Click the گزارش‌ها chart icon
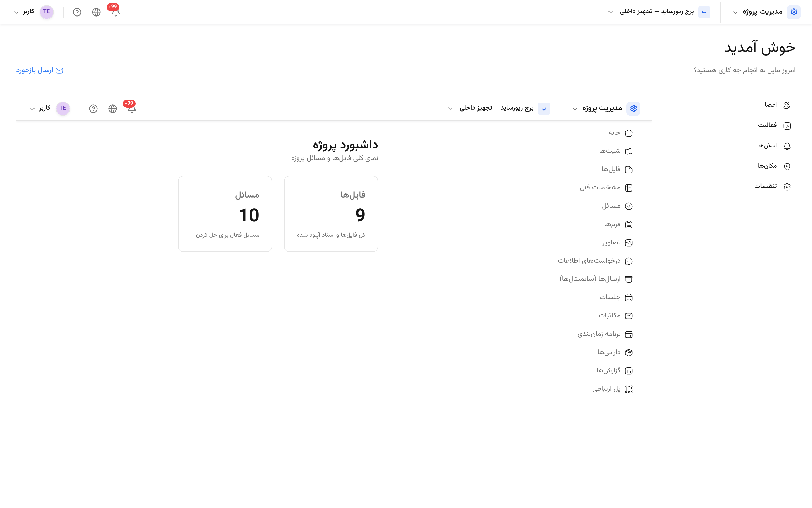 pyautogui.click(x=629, y=371)
